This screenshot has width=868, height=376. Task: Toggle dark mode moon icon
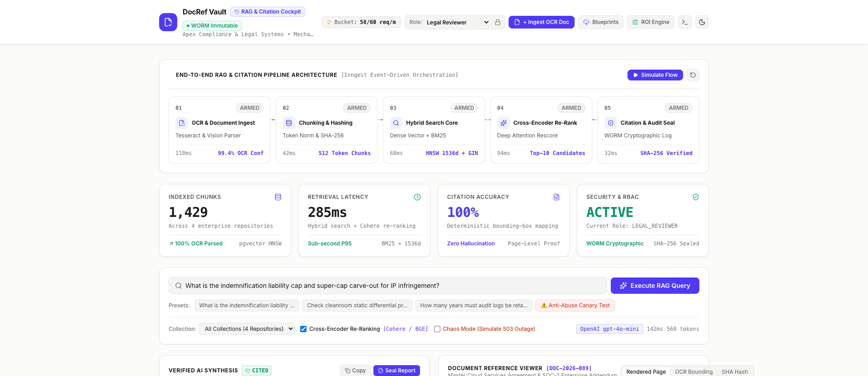702,22
